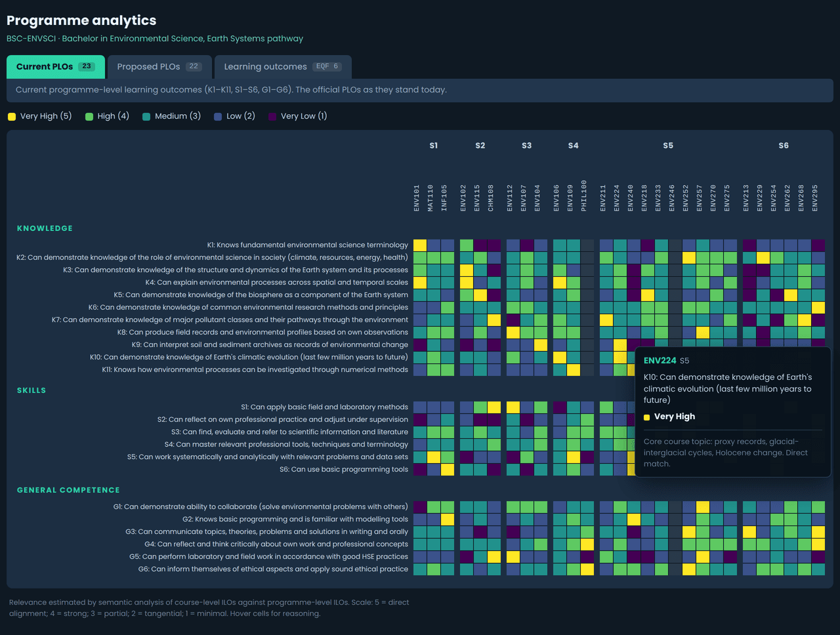Viewport: 840px width, 635px height.
Task: Click the S6 semester group header
Action: (x=784, y=146)
